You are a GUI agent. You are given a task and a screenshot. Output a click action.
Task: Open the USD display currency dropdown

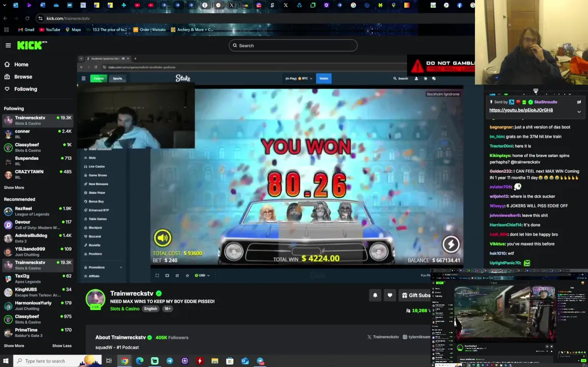tap(202, 275)
